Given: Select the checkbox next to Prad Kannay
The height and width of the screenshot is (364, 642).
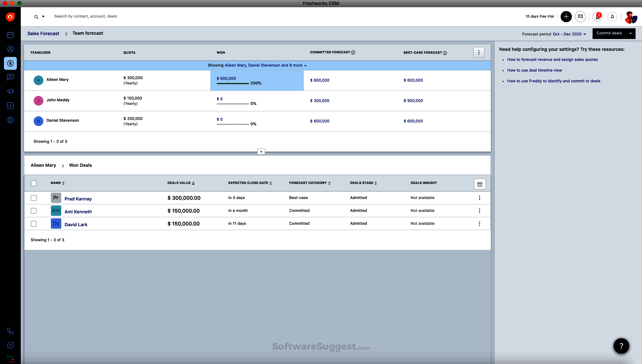Looking at the screenshot, I should pyautogui.click(x=33, y=198).
